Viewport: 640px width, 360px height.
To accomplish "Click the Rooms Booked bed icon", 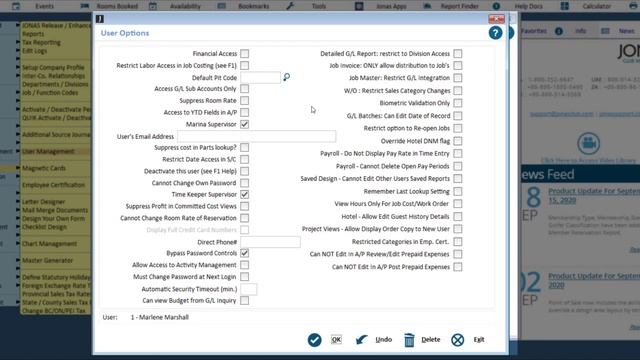I will click(84, 6).
